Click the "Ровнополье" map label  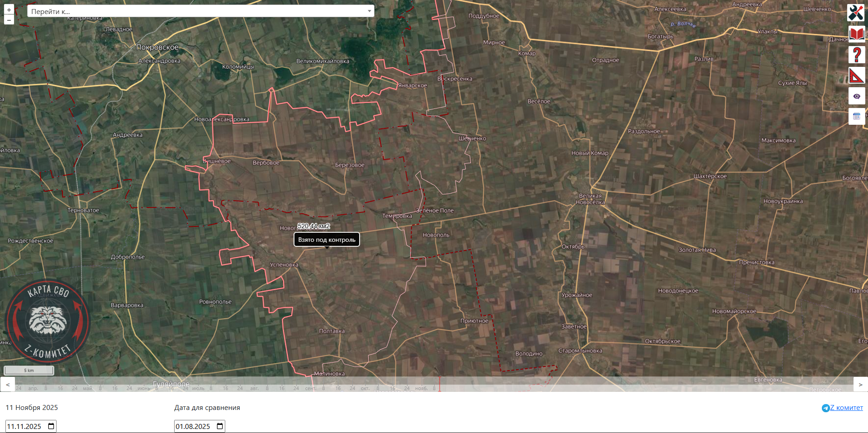pos(215,302)
